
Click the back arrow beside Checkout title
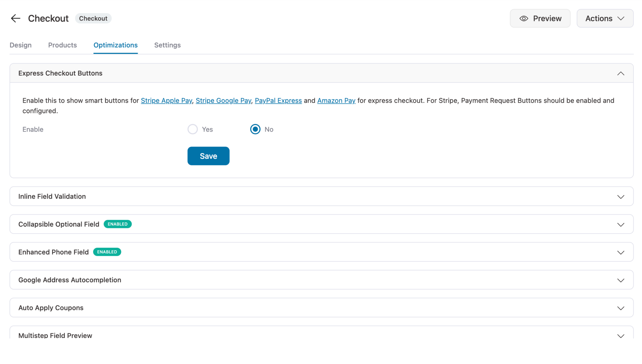coord(15,18)
